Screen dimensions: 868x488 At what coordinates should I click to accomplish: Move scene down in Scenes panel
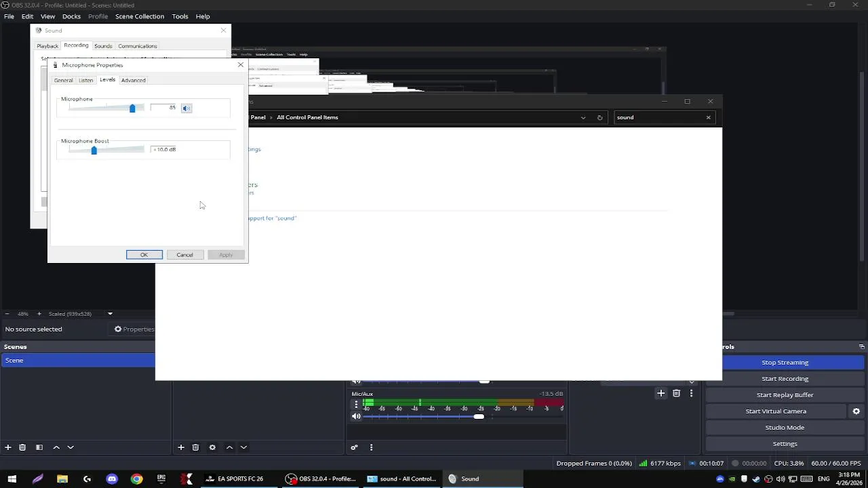(x=71, y=447)
